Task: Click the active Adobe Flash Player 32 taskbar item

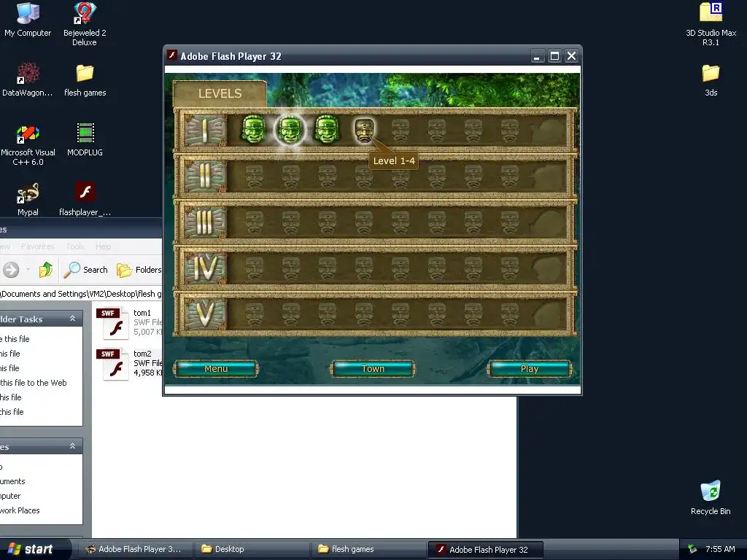Action: (486, 550)
